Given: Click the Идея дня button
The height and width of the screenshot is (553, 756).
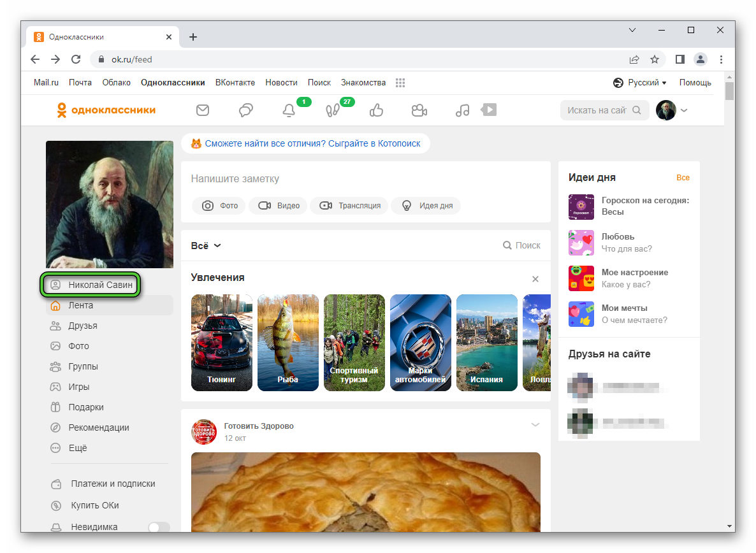Looking at the screenshot, I should pos(426,206).
